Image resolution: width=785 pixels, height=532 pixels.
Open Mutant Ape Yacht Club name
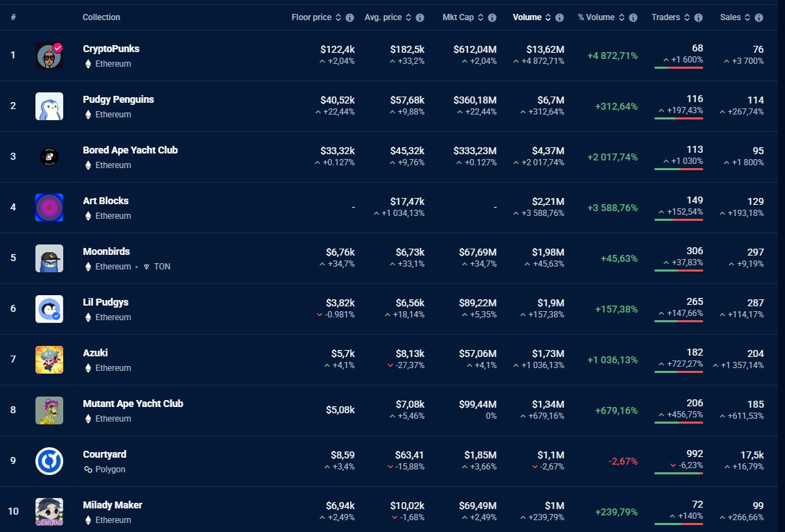pos(133,404)
